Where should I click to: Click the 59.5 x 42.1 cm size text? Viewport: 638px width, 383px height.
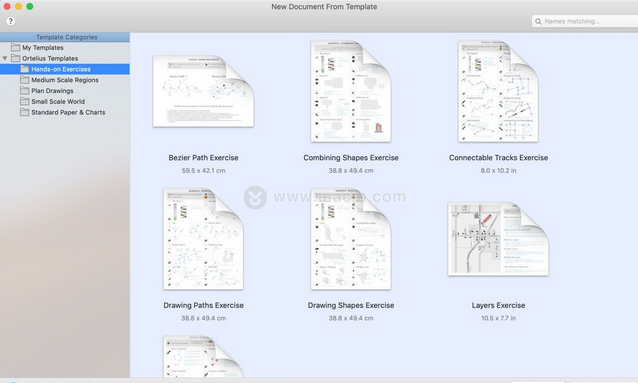coord(203,171)
